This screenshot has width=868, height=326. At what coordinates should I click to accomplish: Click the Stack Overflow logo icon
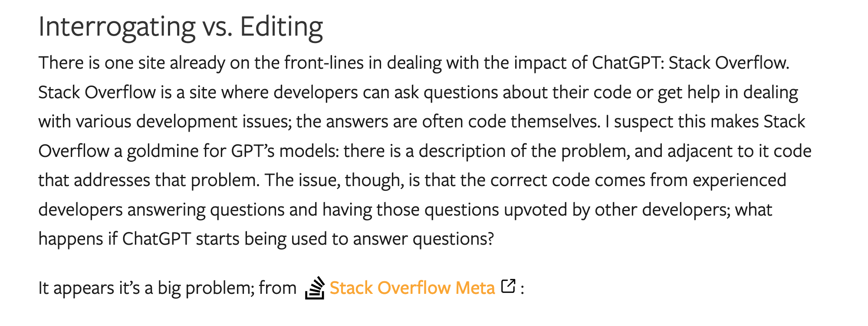tap(315, 288)
